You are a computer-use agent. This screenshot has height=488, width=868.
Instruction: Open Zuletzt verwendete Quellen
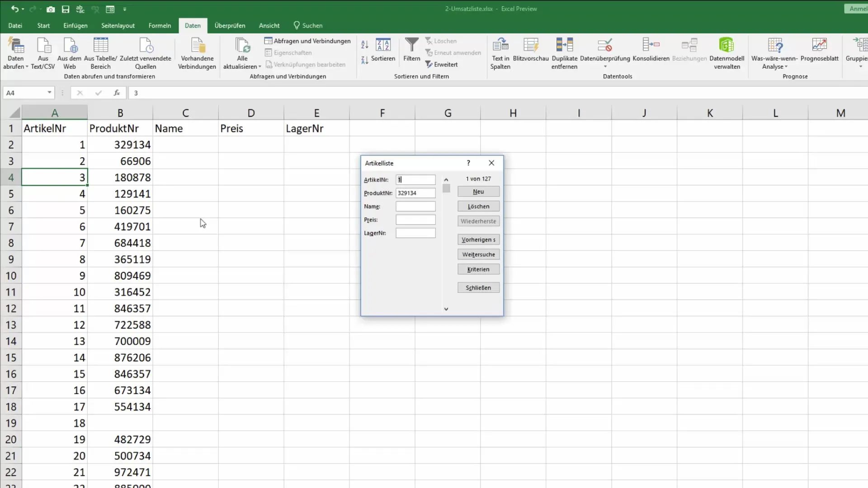coord(146,53)
